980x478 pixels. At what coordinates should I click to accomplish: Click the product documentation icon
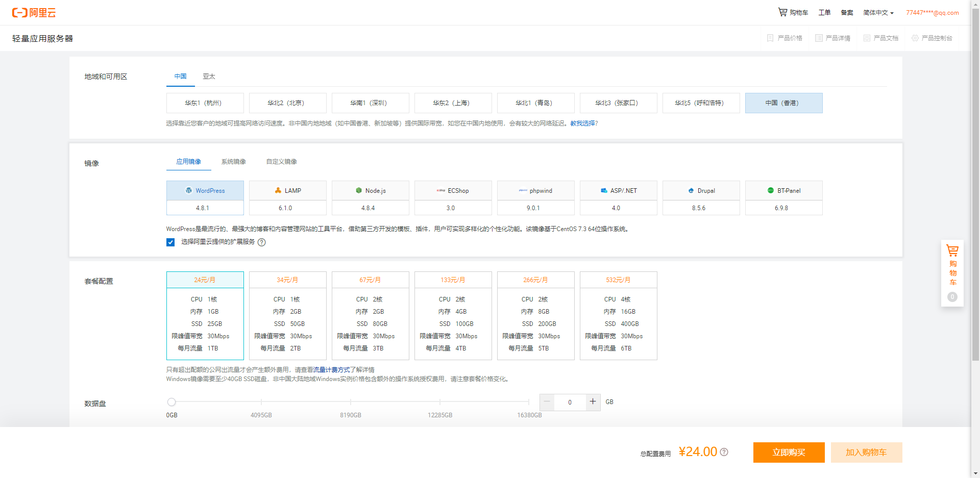(x=867, y=38)
